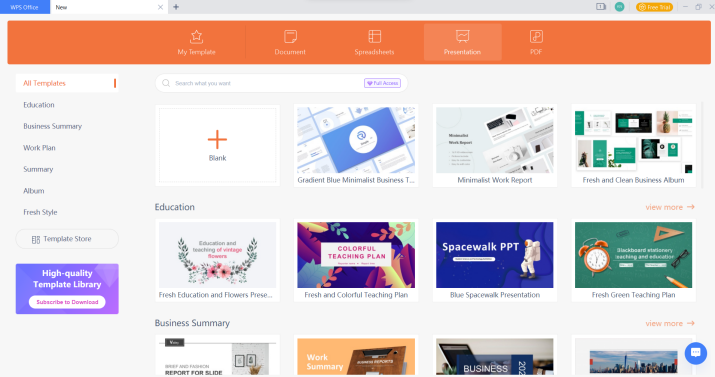Click view more for Education section
The width and height of the screenshot is (715, 377).
670,207
